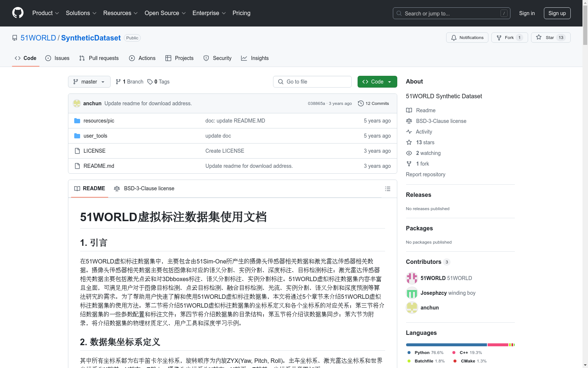Open the Actions tab
This screenshot has width=588, height=368.
[142, 58]
